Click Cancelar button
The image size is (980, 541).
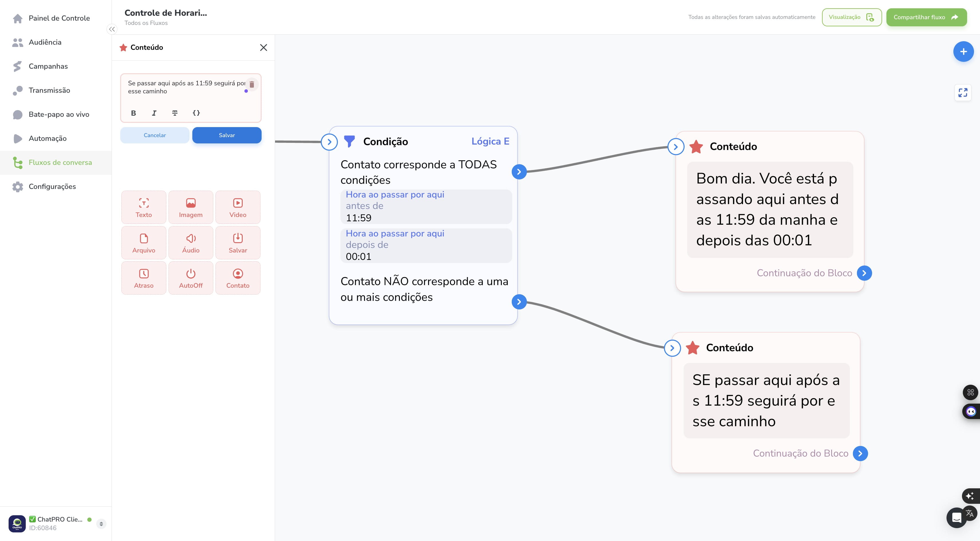[x=155, y=135]
